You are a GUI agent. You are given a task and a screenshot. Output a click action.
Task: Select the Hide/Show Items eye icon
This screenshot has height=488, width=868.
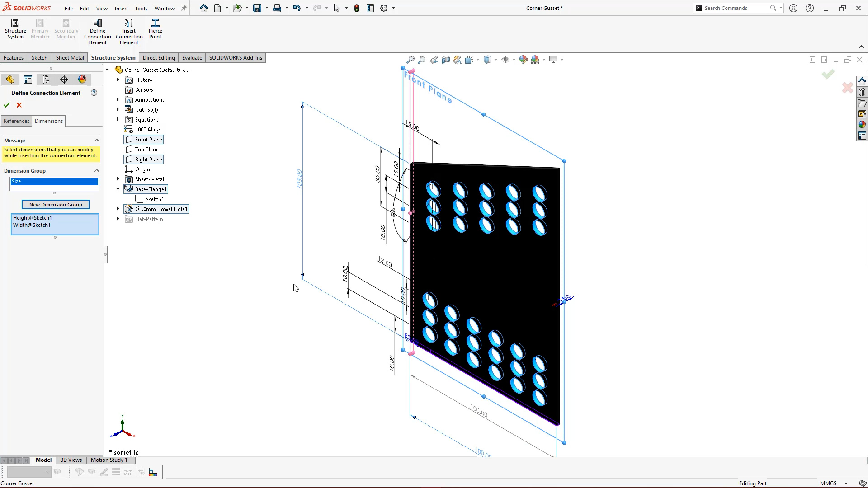coord(506,59)
